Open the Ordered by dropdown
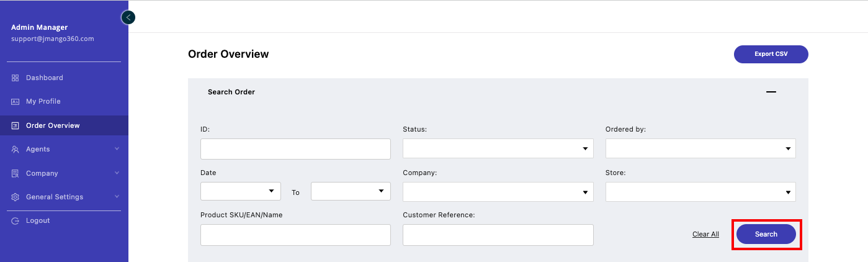 pyautogui.click(x=700, y=148)
